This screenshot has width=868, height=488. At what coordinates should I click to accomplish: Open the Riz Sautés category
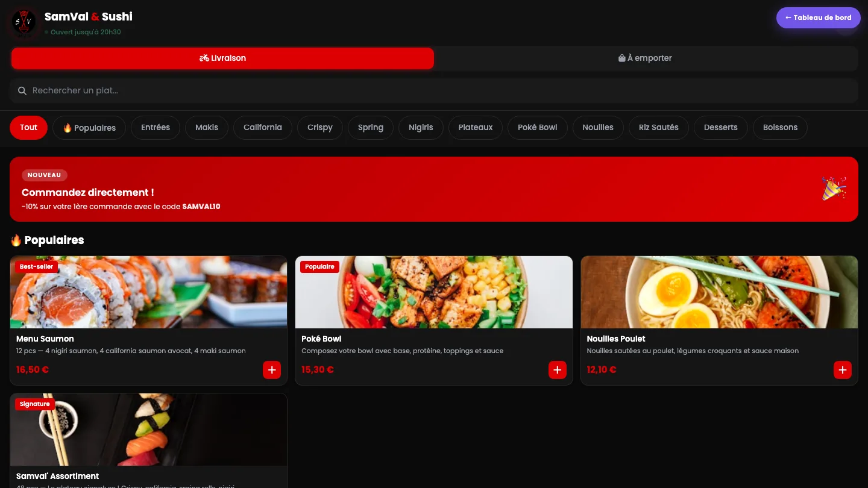(659, 128)
